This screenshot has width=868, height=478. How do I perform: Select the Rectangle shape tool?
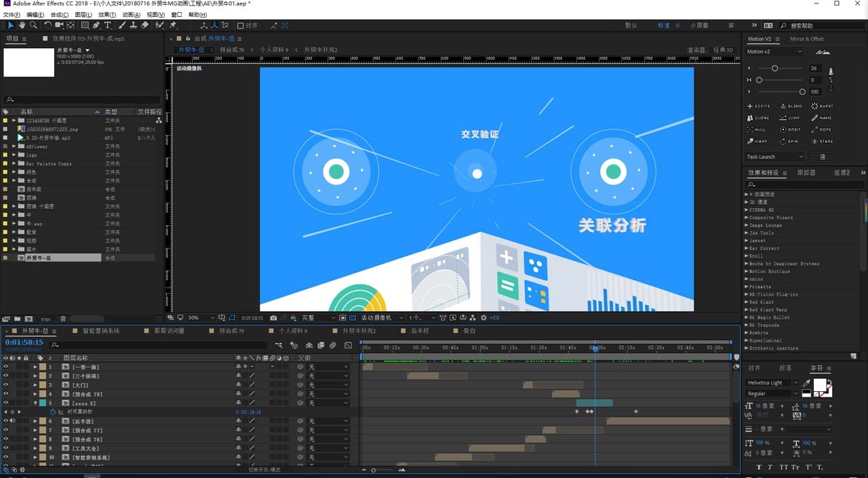pos(85,25)
